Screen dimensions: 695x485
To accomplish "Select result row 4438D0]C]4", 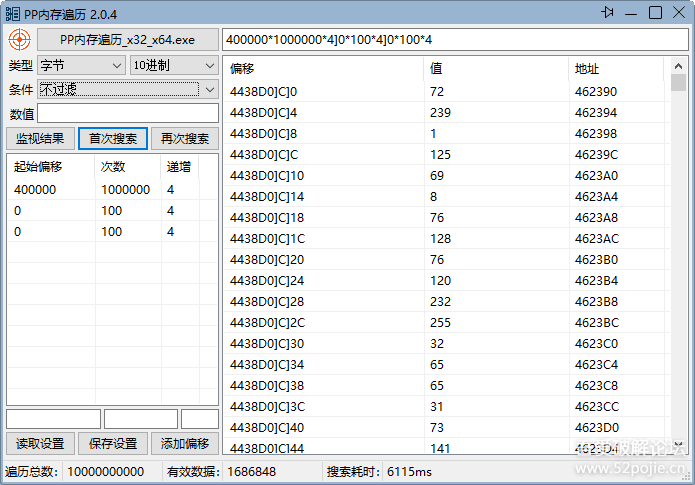I will [x=447, y=113].
